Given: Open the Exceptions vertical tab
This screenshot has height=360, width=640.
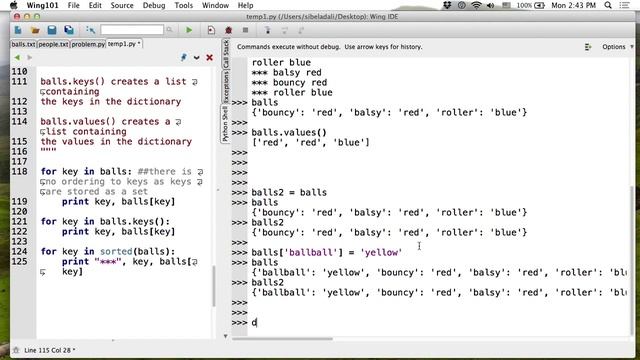Looking at the screenshot, I should 226,87.
